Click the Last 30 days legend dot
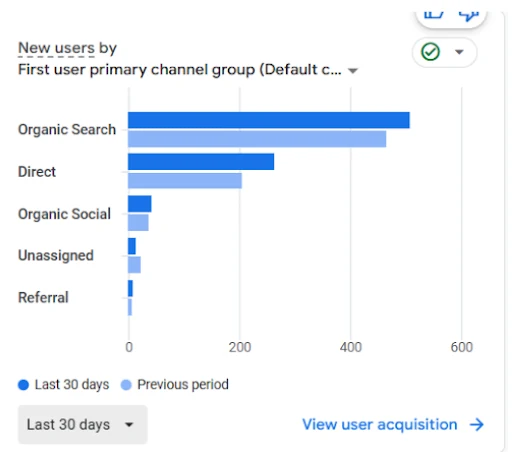The width and height of the screenshot is (512, 457). [x=23, y=385]
